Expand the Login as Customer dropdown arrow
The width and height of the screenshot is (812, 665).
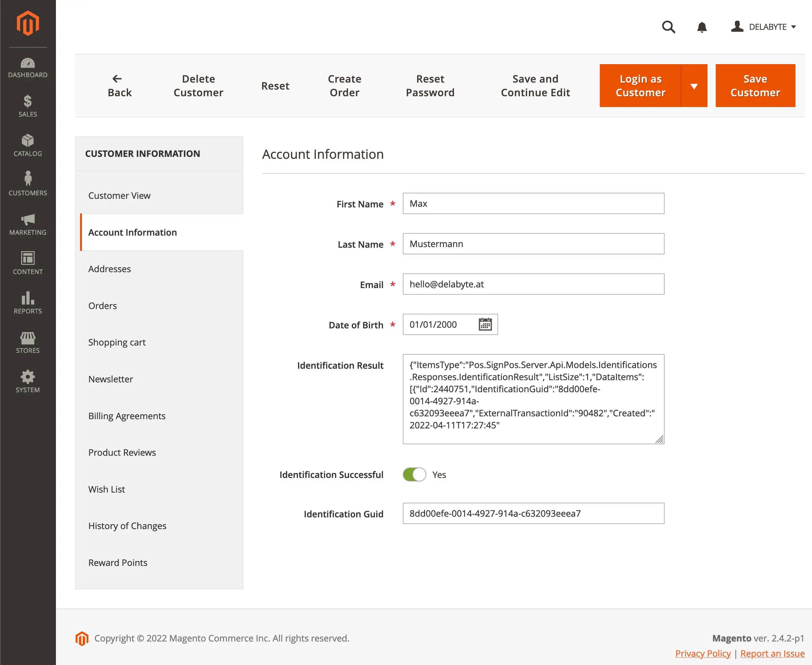click(x=694, y=86)
